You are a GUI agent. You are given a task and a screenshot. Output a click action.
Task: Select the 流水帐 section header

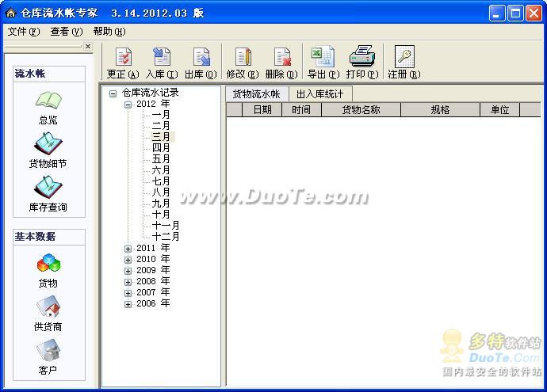coord(49,74)
